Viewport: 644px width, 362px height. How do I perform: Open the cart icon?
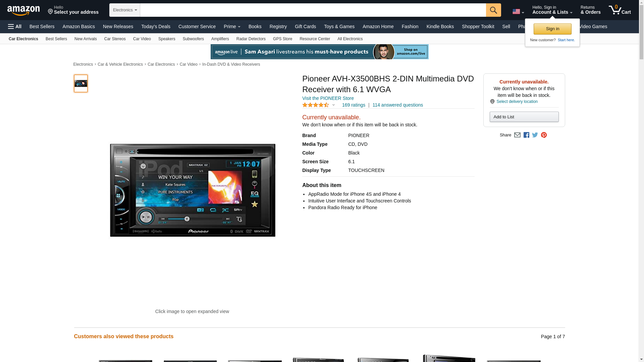coord(620,10)
